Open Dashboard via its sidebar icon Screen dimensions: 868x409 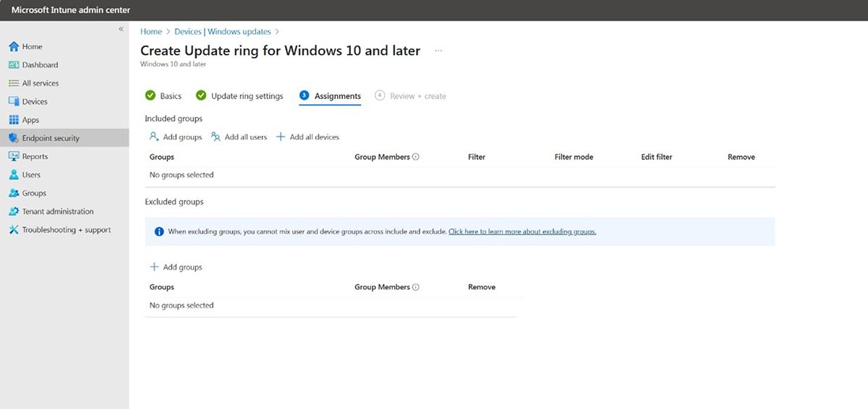(13, 65)
